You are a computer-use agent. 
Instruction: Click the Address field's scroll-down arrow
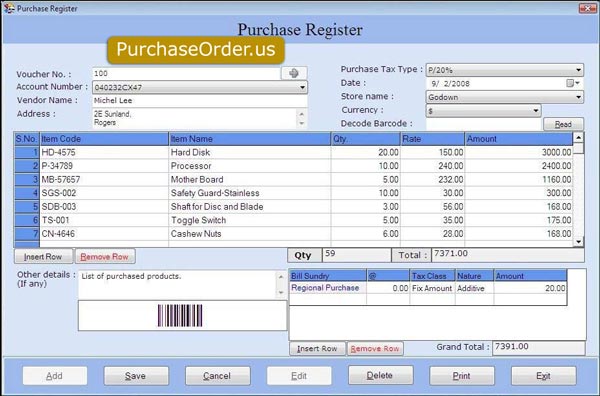point(302,123)
